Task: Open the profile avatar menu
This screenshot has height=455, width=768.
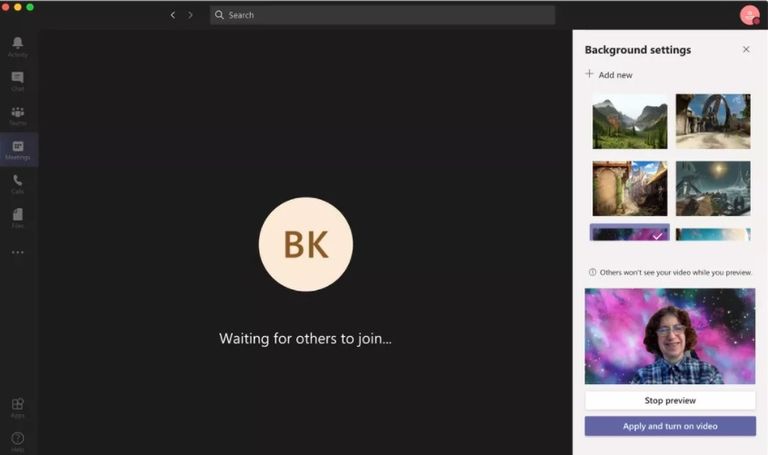Action: click(749, 15)
